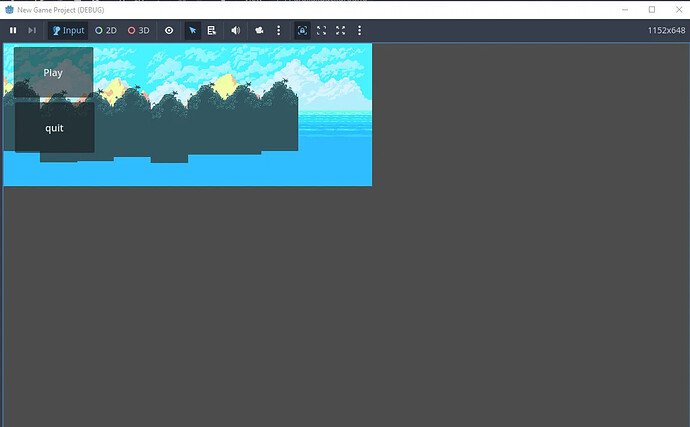690x427 pixels.
Task: Pause the running game
Action: [13, 31]
